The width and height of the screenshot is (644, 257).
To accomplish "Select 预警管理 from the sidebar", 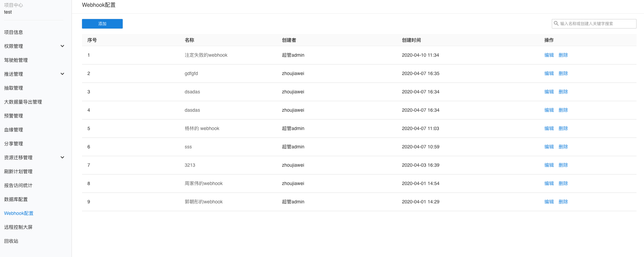I will pos(14,116).
